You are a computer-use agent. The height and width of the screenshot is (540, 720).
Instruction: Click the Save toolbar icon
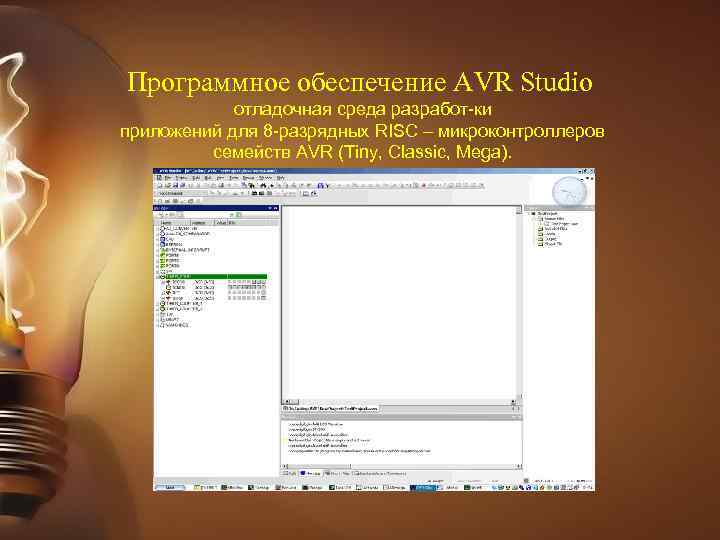(x=175, y=186)
